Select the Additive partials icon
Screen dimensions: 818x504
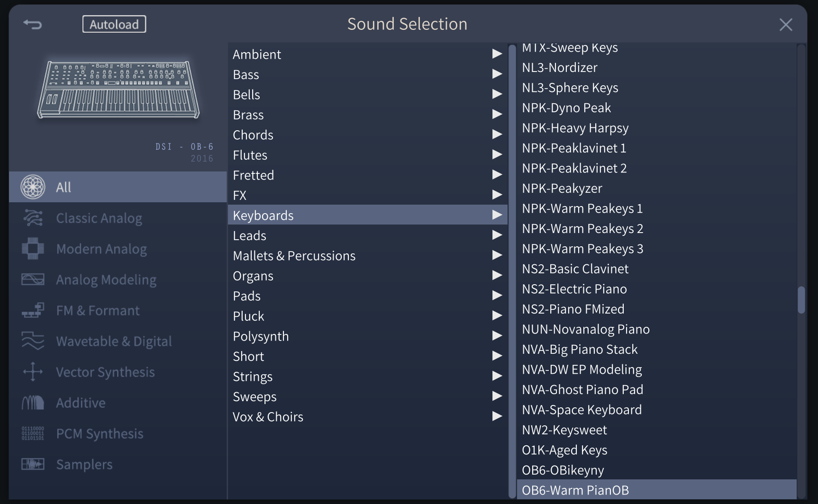33,402
